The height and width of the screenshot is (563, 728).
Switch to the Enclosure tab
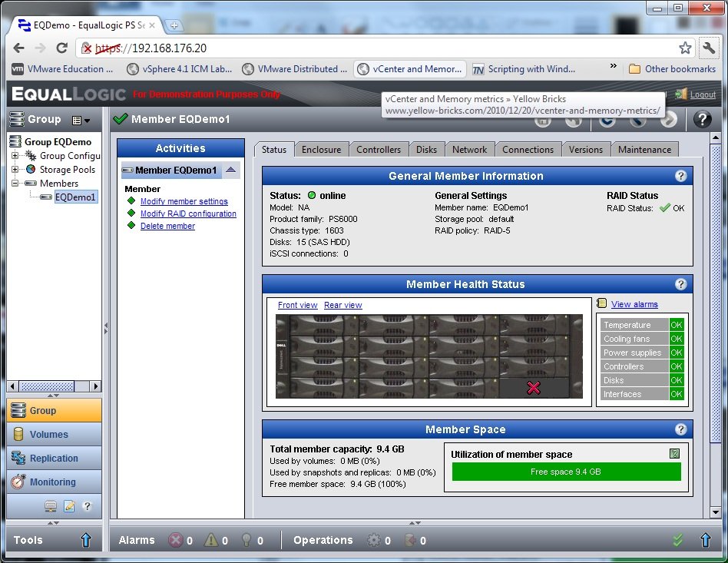[x=321, y=150]
